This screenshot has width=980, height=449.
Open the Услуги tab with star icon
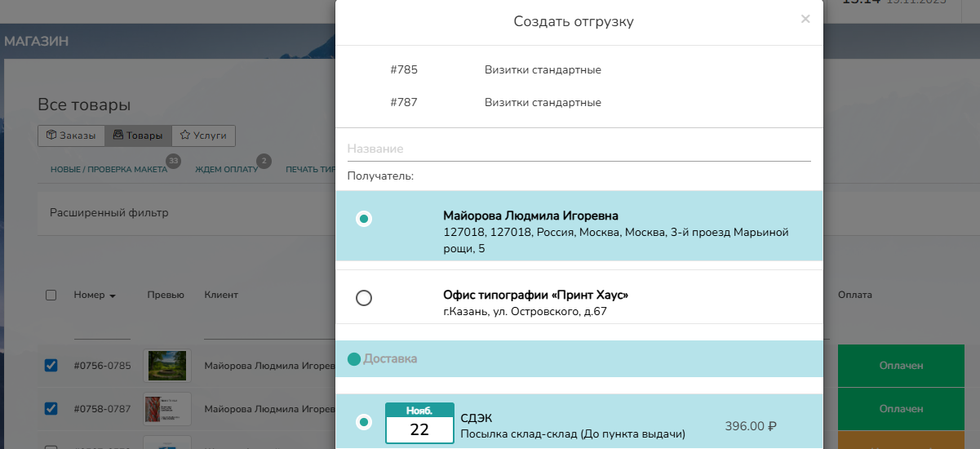pyautogui.click(x=203, y=136)
